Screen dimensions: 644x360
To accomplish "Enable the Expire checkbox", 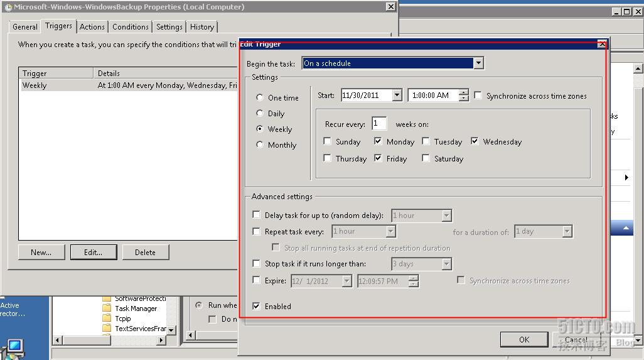I will (x=256, y=280).
